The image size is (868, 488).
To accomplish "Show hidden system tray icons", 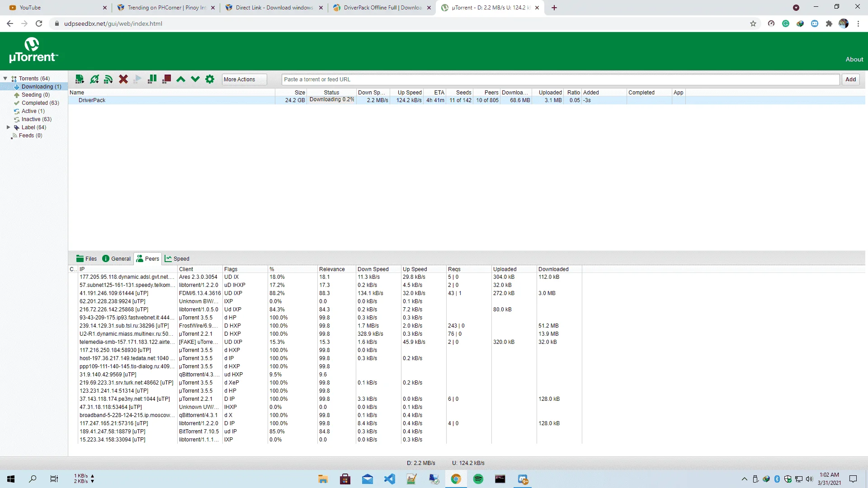I will [x=745, y=479].
